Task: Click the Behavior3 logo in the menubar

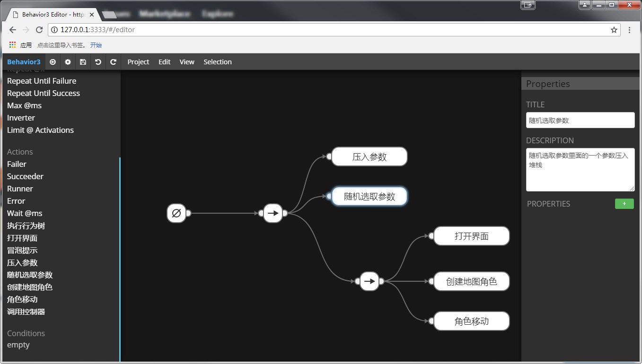Action: coord(24,62)
